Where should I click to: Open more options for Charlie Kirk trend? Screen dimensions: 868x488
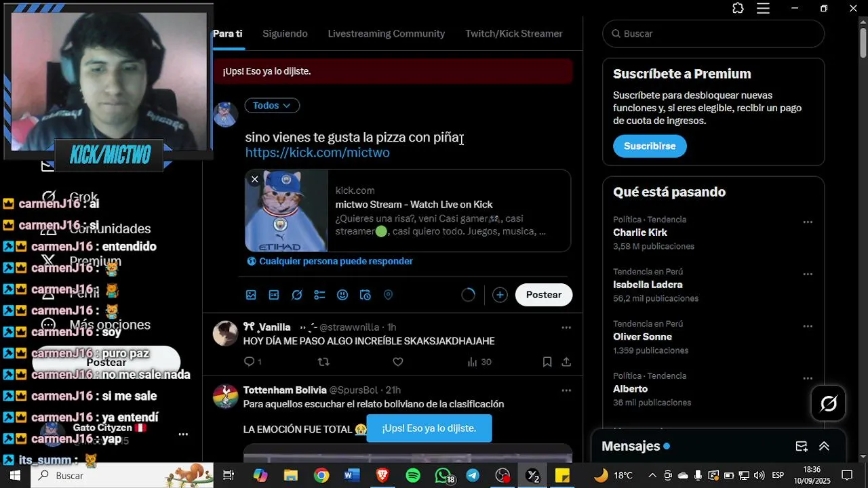808,222
